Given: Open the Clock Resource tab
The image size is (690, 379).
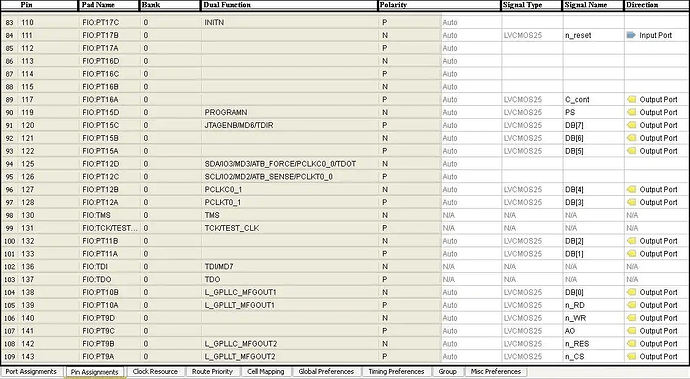Looking at the screenshot, I should (x=155, y=372).
